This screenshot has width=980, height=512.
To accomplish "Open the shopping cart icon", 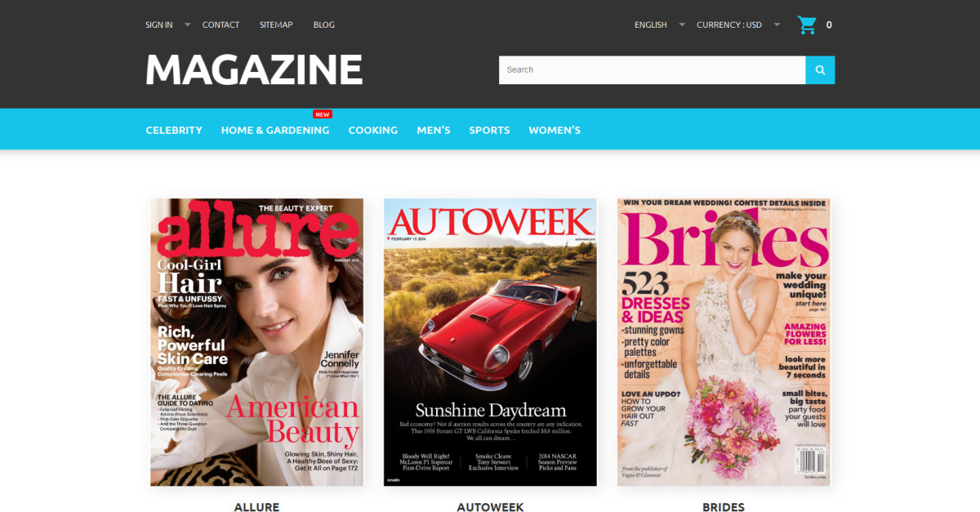I will (x=807, y=24).
